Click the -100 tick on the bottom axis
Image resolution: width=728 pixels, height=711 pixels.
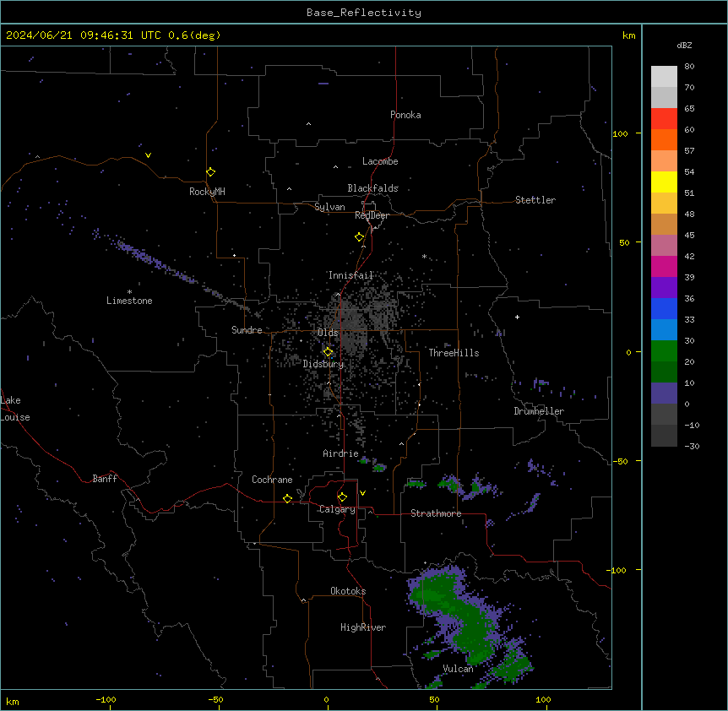tap(106, 699)
